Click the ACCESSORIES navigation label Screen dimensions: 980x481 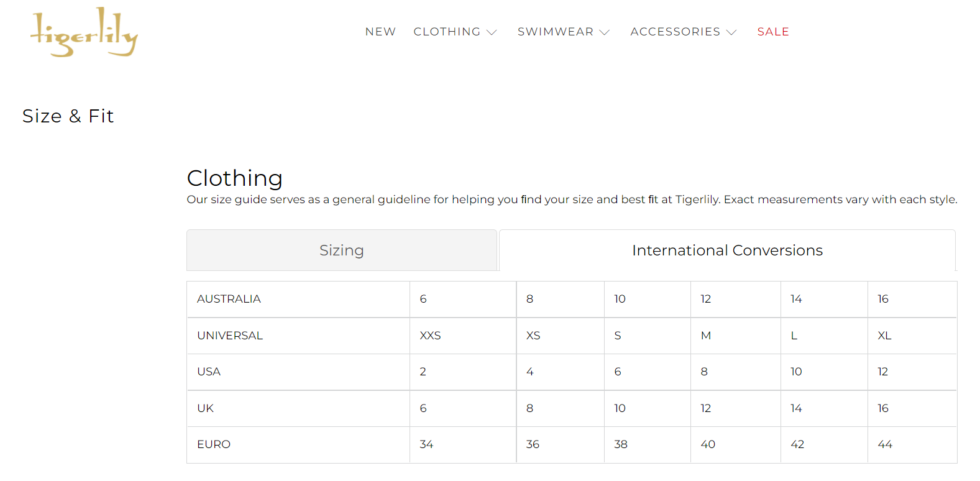[675, 32]
